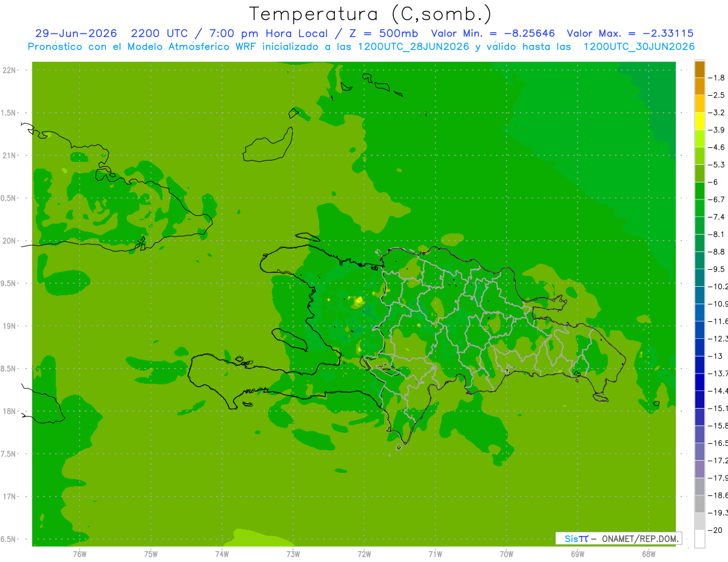The width and height of the screenshot is (728, 562).
Task: Click the "1200UTC_30JUN2026" valid-until time
Action: pyautogui.click(x=639, y=47)
